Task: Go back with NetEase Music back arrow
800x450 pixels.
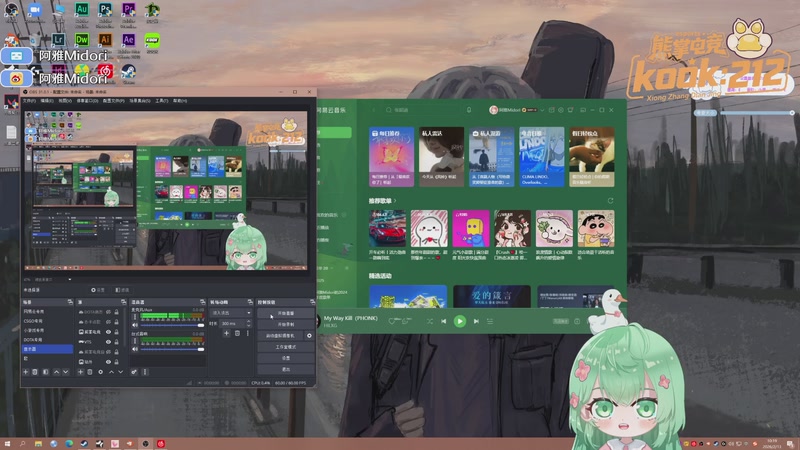Action: click(x=374, y=110)
